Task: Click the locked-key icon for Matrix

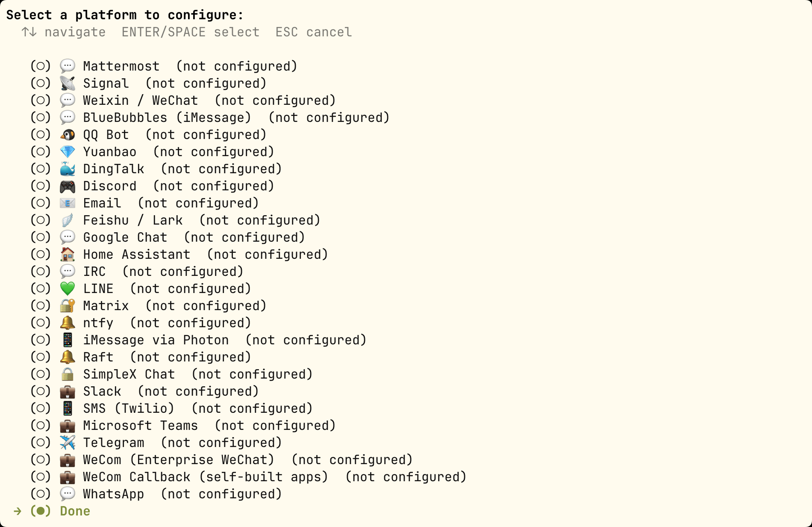Action: pyautogui.click(x=68, y=306)
